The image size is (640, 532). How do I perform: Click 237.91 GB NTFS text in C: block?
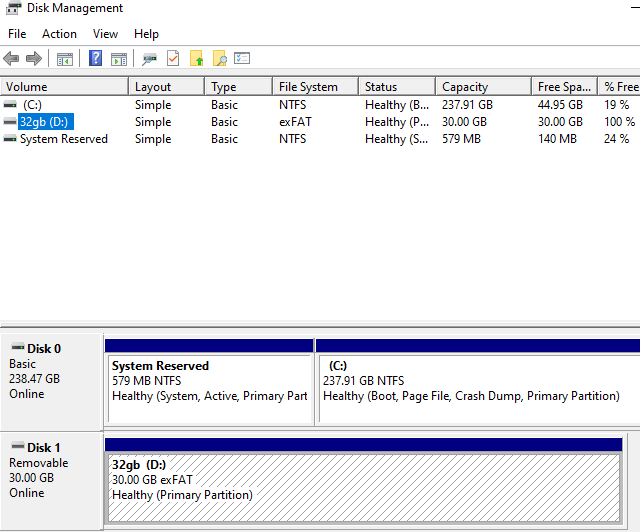point(364,381)
